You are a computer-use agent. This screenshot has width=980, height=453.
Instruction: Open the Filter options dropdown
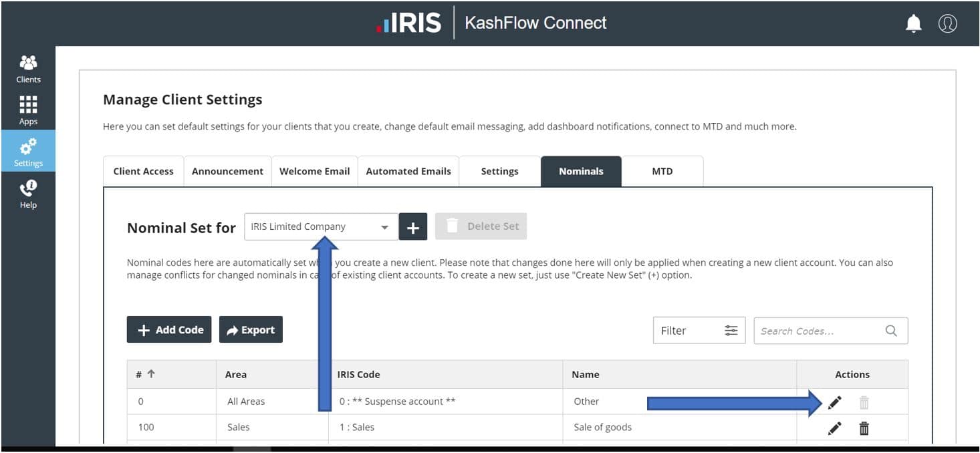pos(699,331)
